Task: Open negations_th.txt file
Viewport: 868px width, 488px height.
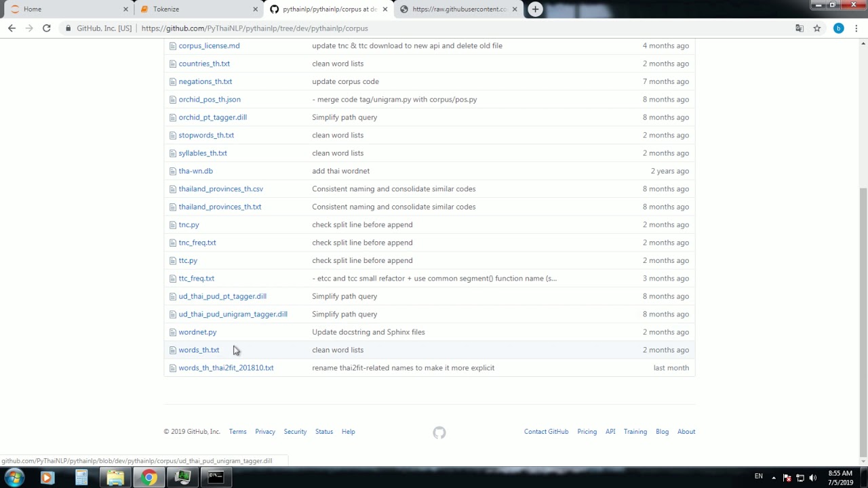Action: click(205, 81)
